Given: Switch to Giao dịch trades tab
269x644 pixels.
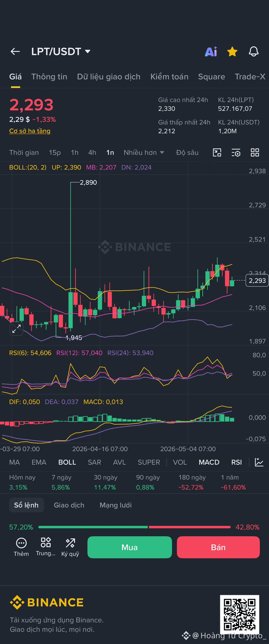Looking at the screenshot, I should point(69,505).
